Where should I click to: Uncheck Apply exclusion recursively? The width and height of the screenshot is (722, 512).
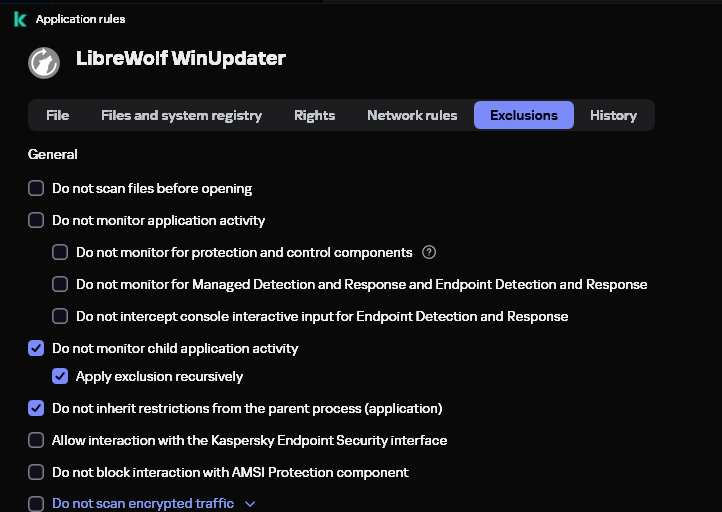(x=60, y=376)
